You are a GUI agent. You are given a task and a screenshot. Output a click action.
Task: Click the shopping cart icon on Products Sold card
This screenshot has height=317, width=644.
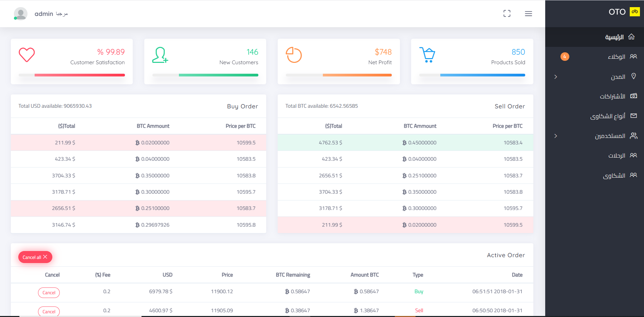click(427, 55)
